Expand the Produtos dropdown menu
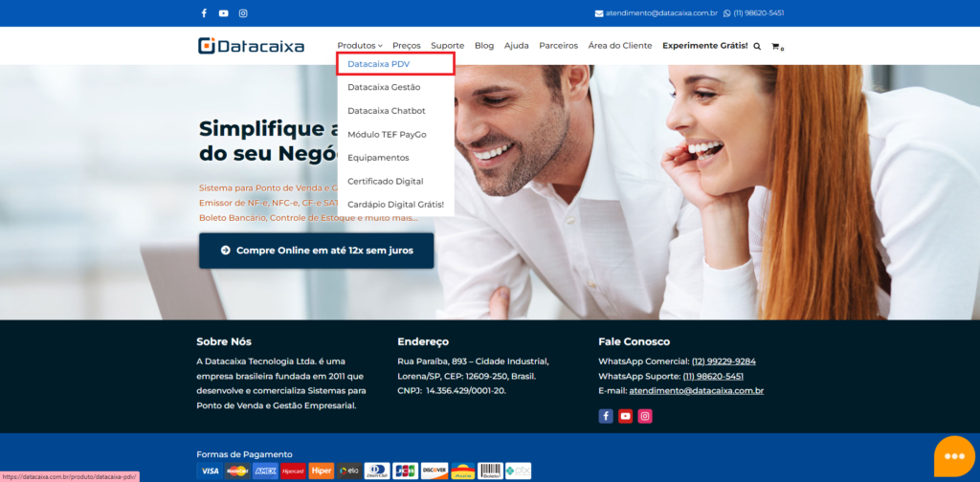The image size is (980, 482). coord(360,46)
